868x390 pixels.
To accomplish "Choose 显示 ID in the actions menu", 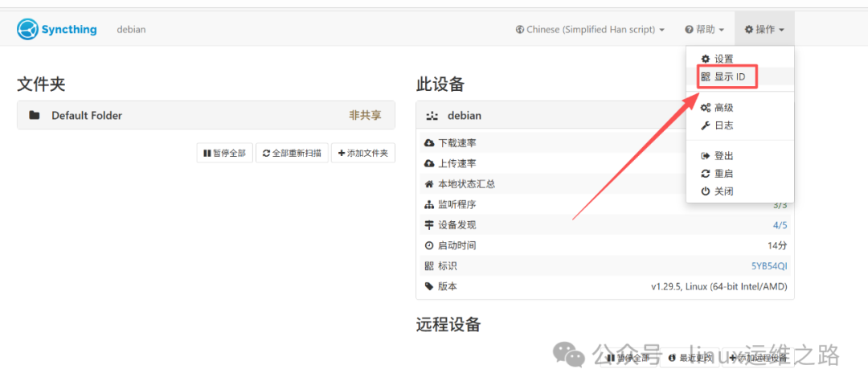I will 739,77.
